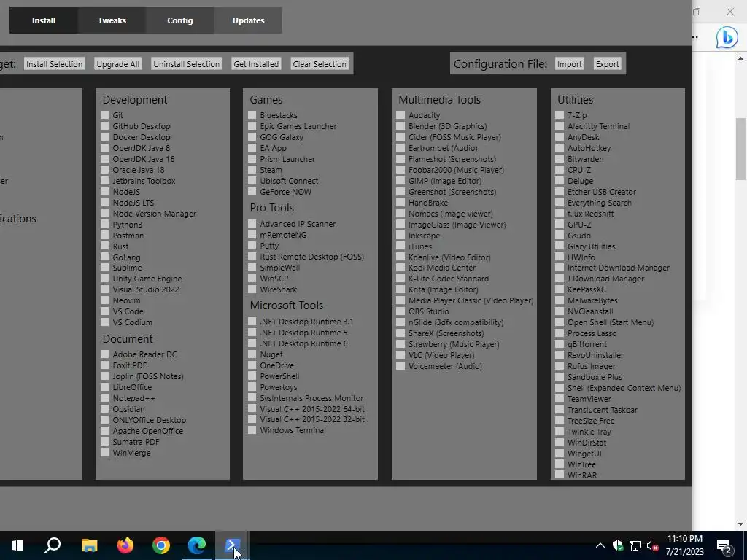This screenshot has width=747, height=560.
Task: Click the Edge scrollbar down arrow
Action: pyautogui.click(x=740, y=524)
